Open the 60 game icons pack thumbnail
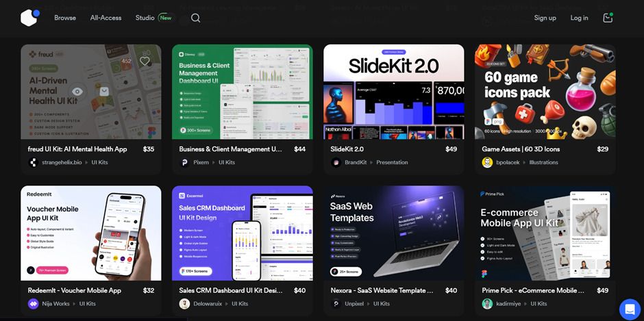The width and height of the screenshot is (644, 321). tap(545, 92)
